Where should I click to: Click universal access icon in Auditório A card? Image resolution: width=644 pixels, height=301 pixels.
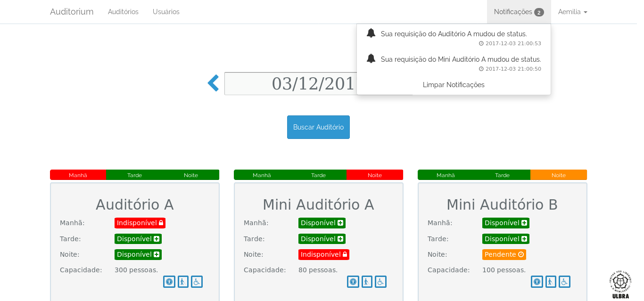(169, 282)
